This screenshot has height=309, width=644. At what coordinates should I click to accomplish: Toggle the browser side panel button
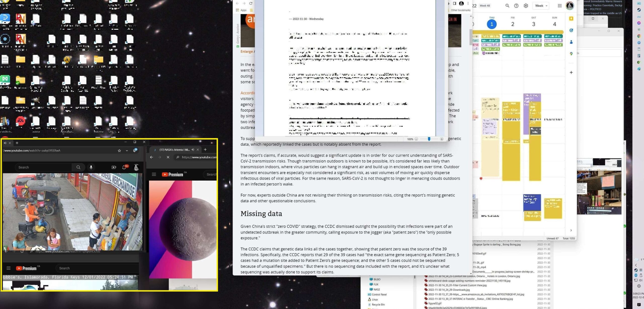(x=454, y=4)
